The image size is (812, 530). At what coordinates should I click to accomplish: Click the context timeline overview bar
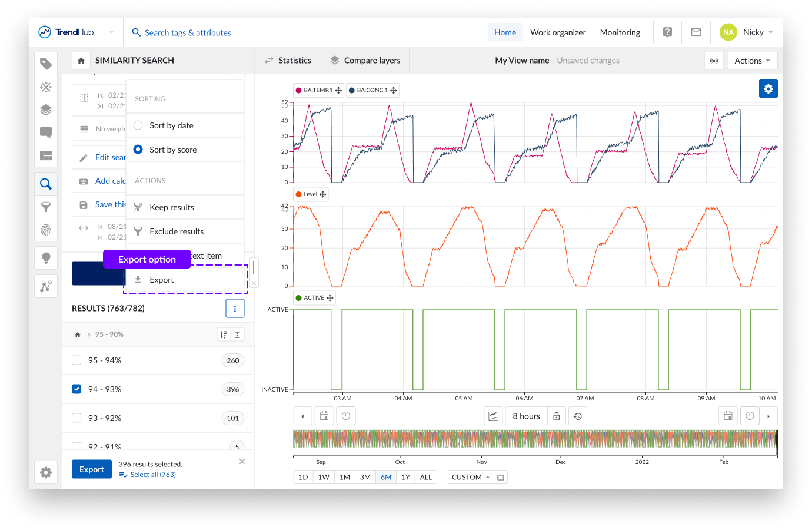(534, 439)
